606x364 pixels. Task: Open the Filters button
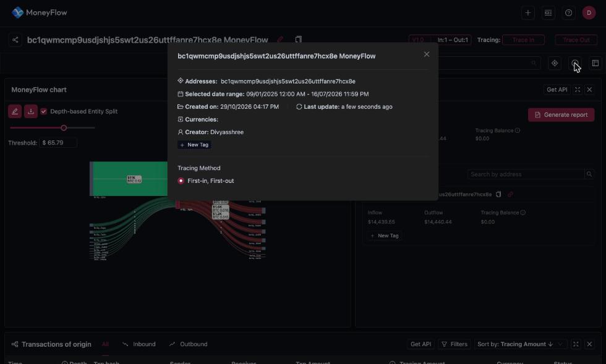click(x=454, y=344)
